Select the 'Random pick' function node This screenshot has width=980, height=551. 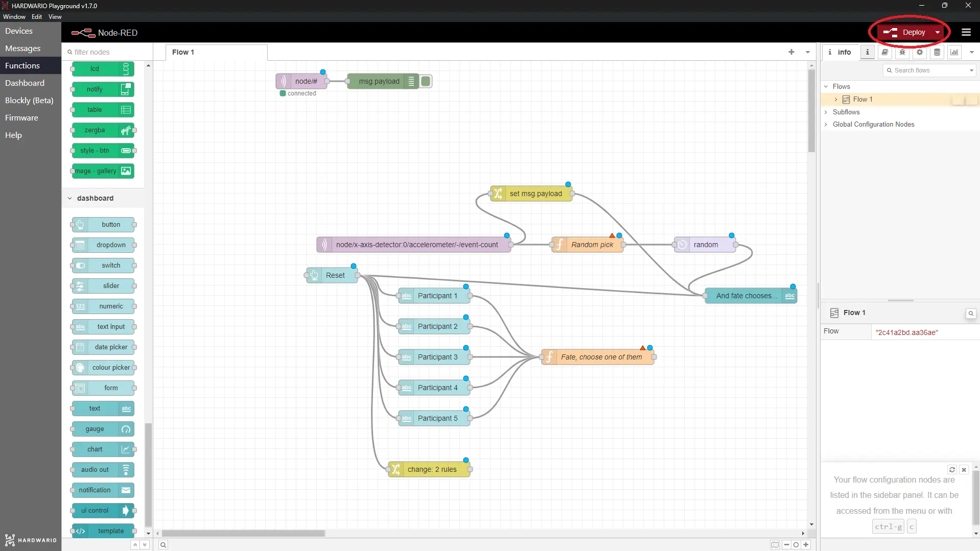coord(587,245)
